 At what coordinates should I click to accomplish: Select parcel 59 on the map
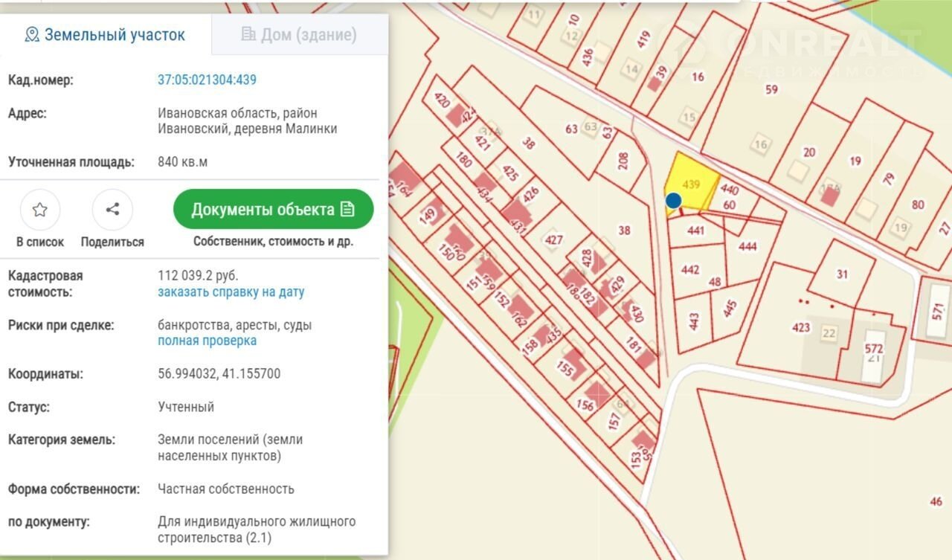pyautogui.click(x=771, y=91)
